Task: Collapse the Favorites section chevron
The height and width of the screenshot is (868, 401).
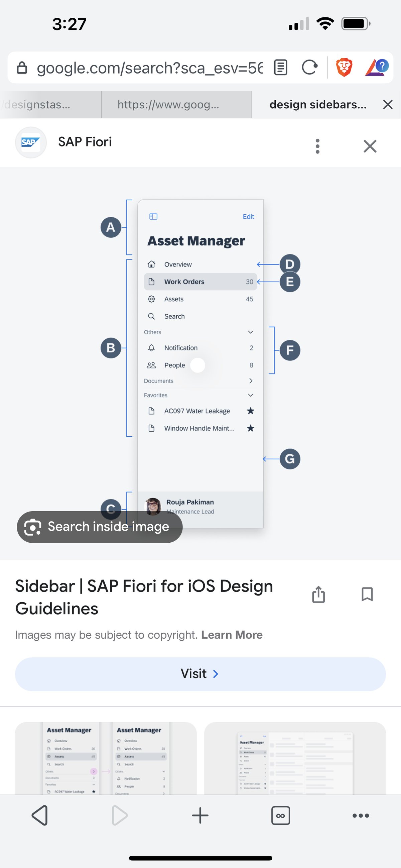Action: (251, 395)
